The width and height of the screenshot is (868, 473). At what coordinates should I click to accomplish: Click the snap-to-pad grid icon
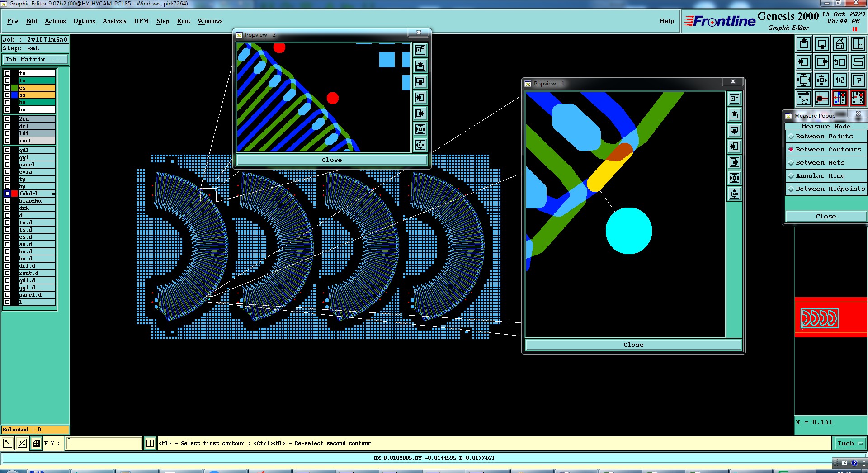822,98
